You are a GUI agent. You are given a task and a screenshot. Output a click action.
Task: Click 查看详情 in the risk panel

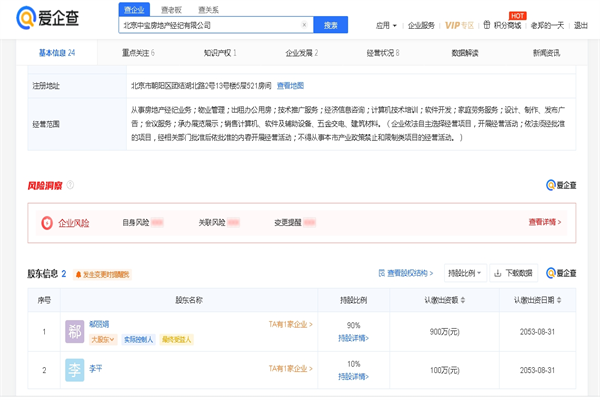(x=545, y=222)
